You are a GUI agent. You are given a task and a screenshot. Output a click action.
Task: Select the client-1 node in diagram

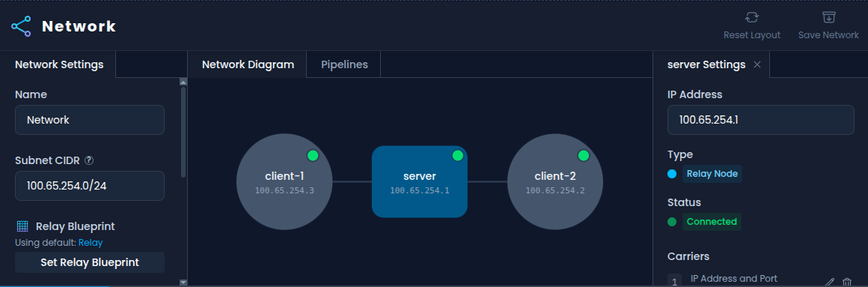point(284,182)
